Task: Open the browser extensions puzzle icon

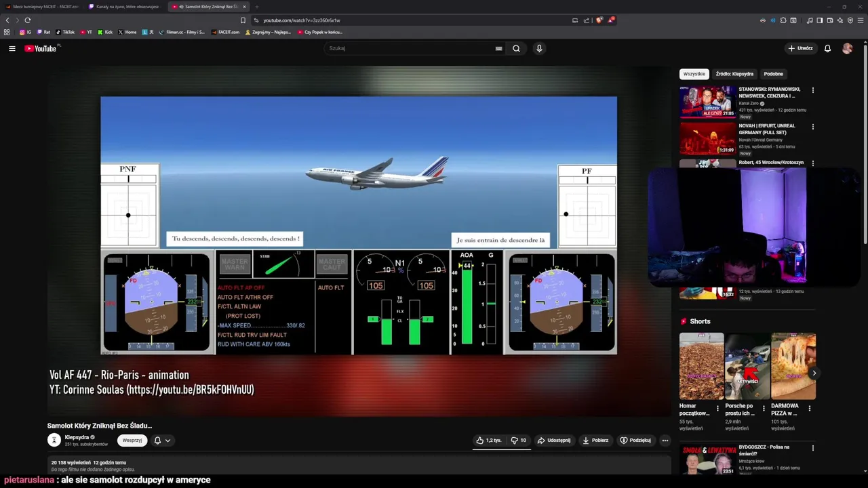Action: click(783, 20)
